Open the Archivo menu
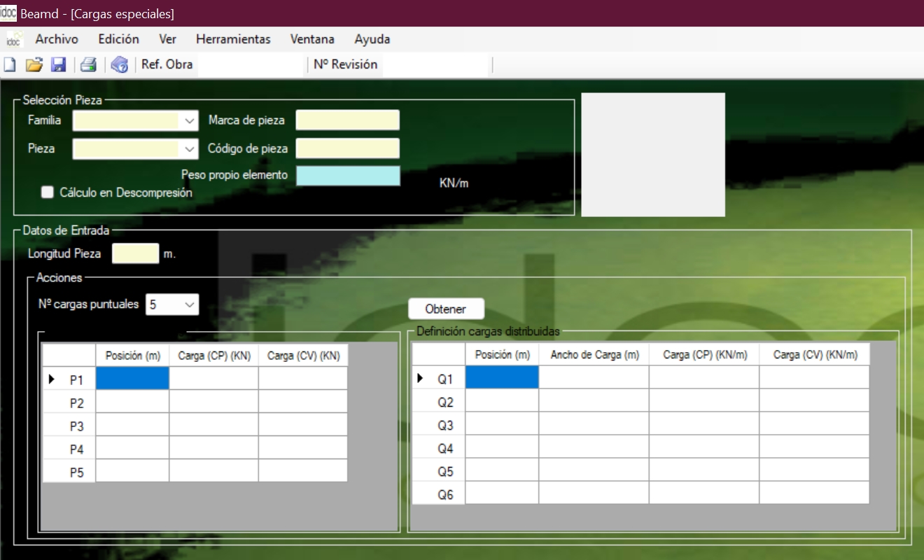This screenshot has width=924, height=560. [57, 39]
